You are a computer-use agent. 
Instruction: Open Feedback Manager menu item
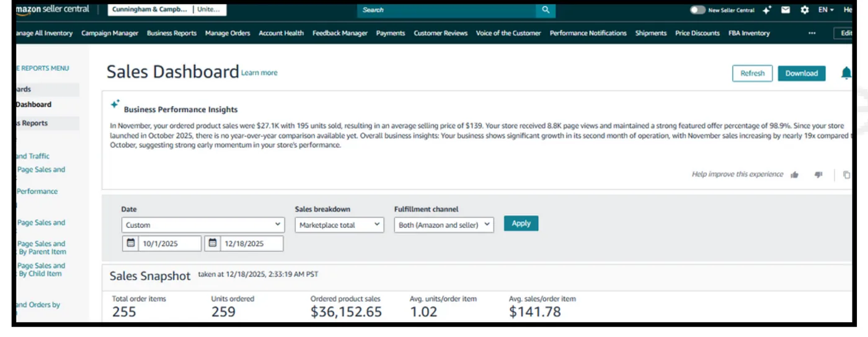pyautogui.click(x=340, y=33)
